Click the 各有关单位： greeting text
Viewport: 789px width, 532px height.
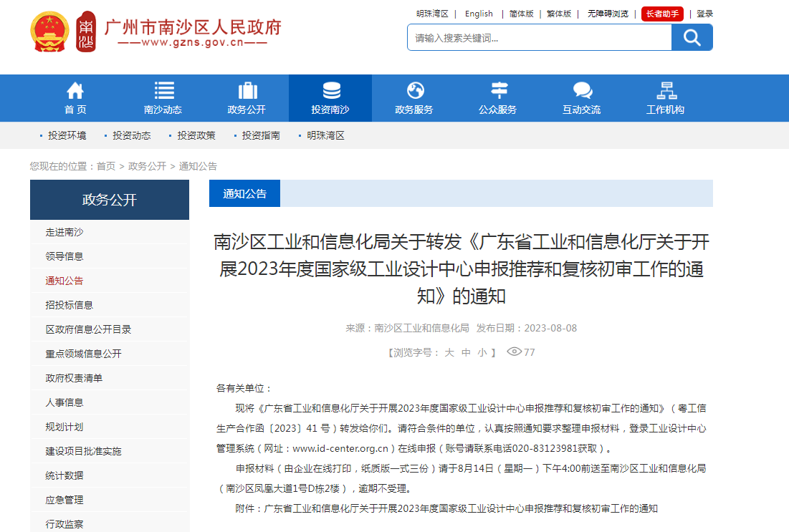(244, 388)
